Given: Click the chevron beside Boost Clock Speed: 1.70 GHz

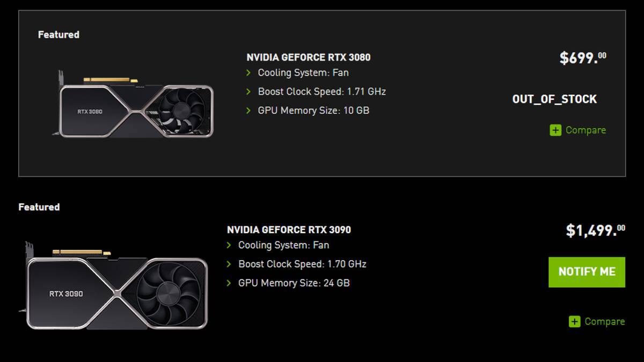Looking at the screenshot, I should (x=230, y=264).
